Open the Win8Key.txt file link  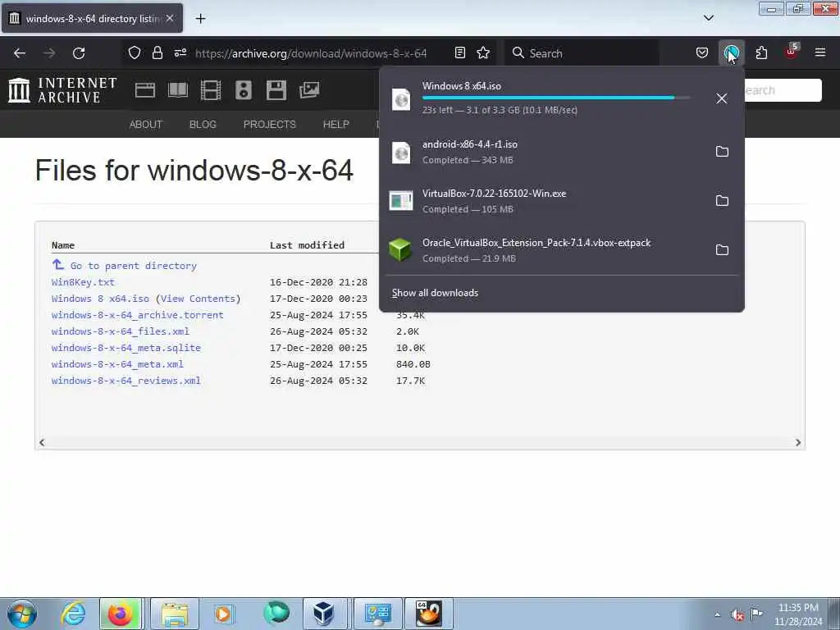pyautogui.click(x=83, y=282)
